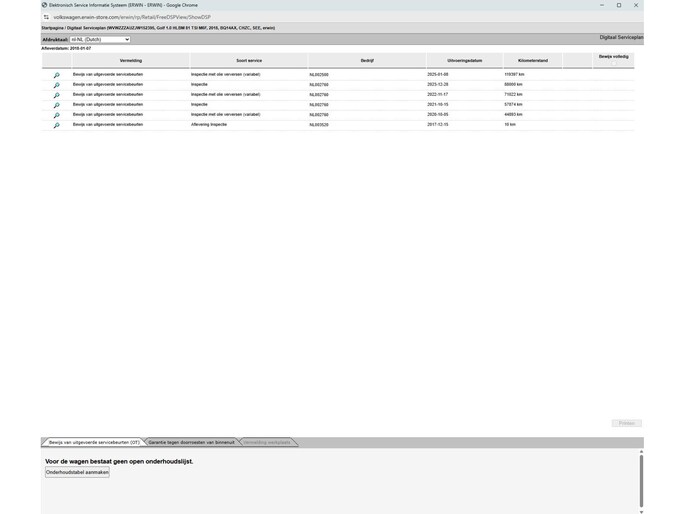Image resolution: width=685 pixels, height=514 pixels.
Task: Switch to Bewijs van uitgevoerde servicebeurten tab
Action: tap(93, 442)
